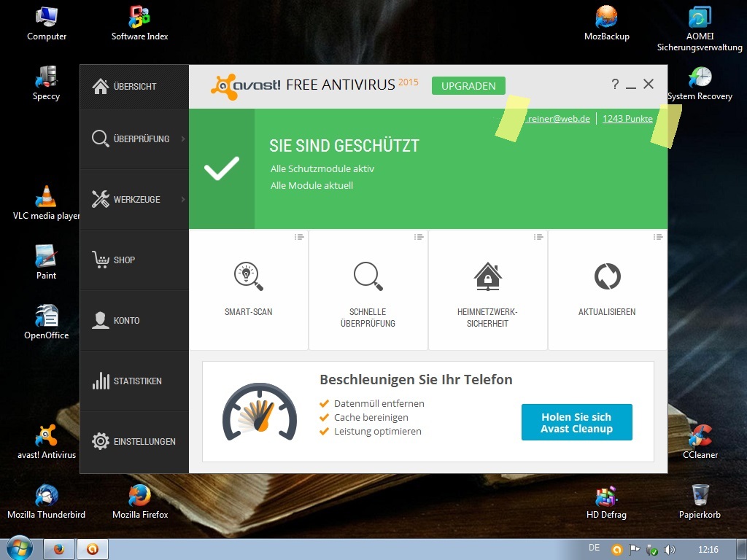Click the 1243 Punkte link

[627, 119]
